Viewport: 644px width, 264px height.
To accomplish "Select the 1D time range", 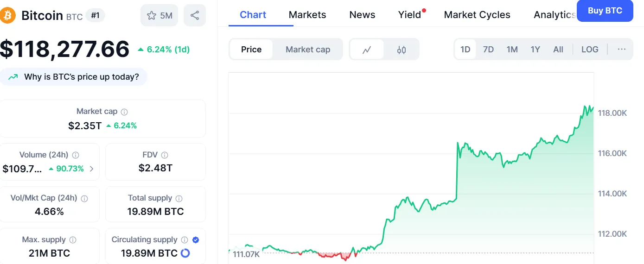I will tap(465, 50).
